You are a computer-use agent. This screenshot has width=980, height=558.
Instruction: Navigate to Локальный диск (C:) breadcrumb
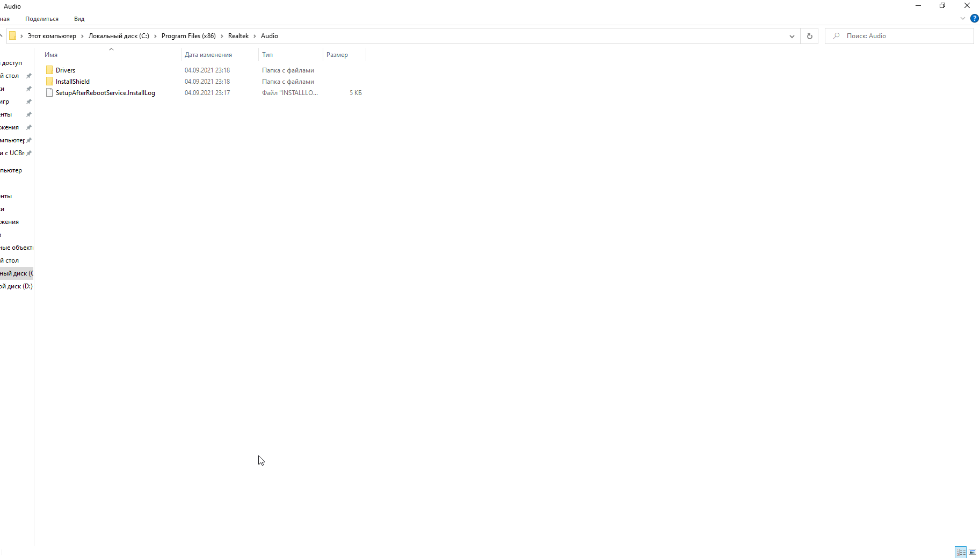(119, 36)
